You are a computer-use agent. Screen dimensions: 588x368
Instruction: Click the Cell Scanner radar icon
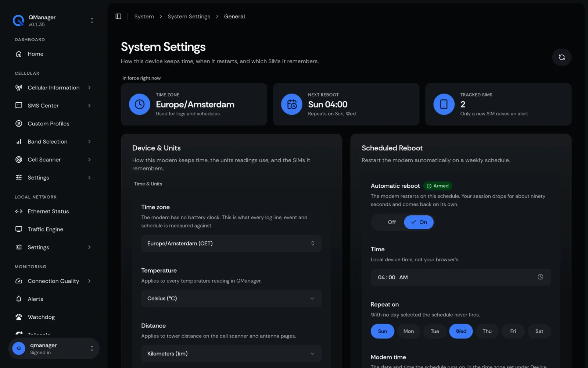(19, 160)
